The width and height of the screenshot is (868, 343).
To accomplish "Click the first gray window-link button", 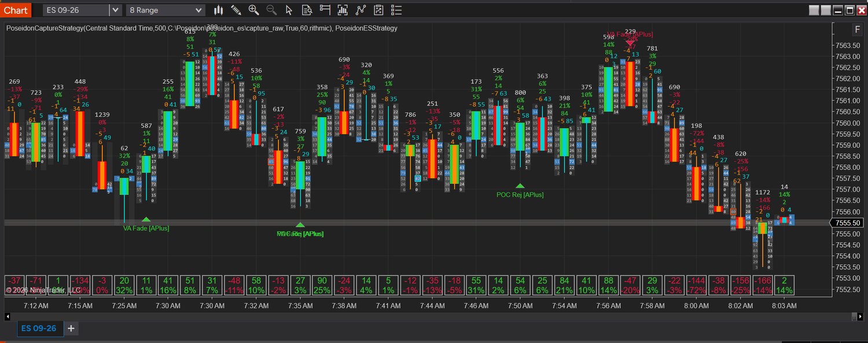I will pyautogui.click(x=814, y=10).
